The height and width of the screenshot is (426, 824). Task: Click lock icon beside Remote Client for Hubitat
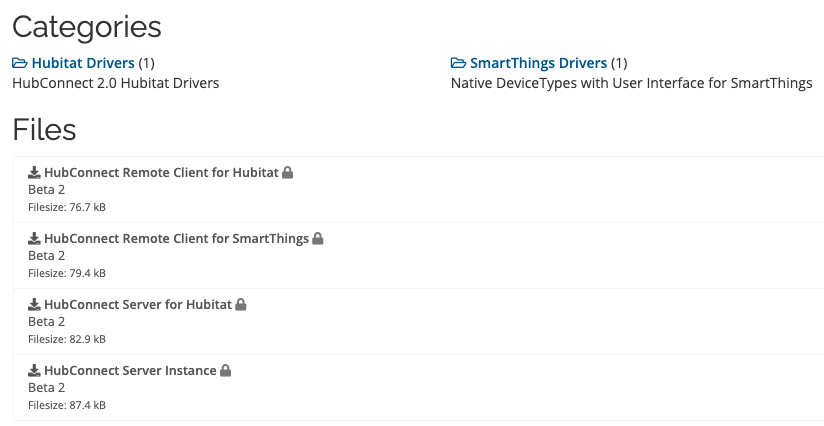click(288, 173)
